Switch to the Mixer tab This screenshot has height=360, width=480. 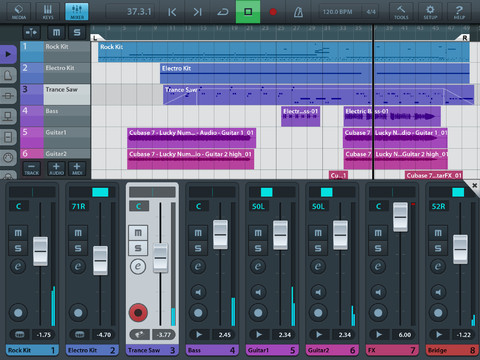coord(77,12)
